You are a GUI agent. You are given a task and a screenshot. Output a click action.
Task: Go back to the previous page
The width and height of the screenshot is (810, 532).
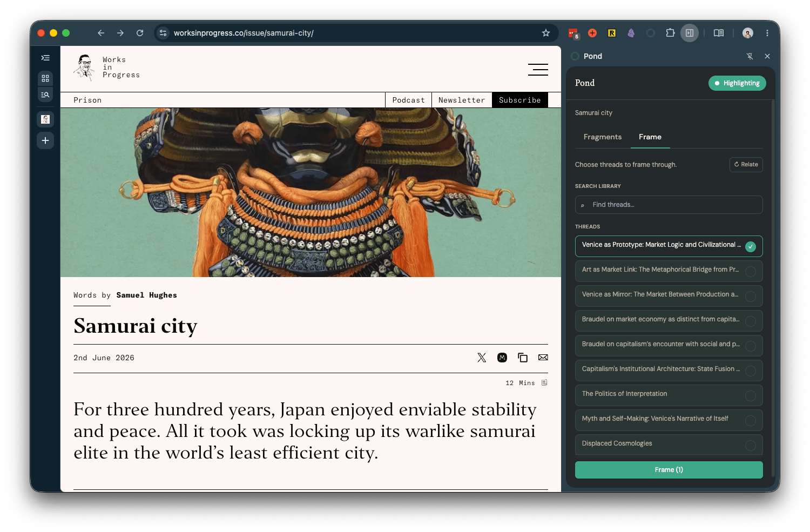click(101, 33)
